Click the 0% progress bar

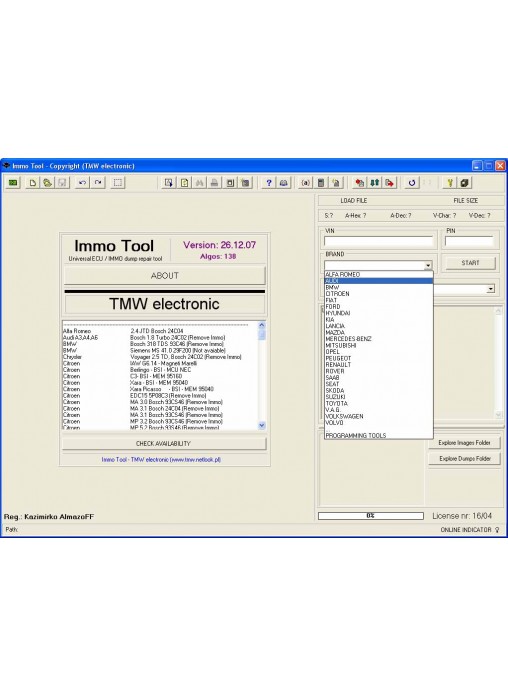pos(371,516)
